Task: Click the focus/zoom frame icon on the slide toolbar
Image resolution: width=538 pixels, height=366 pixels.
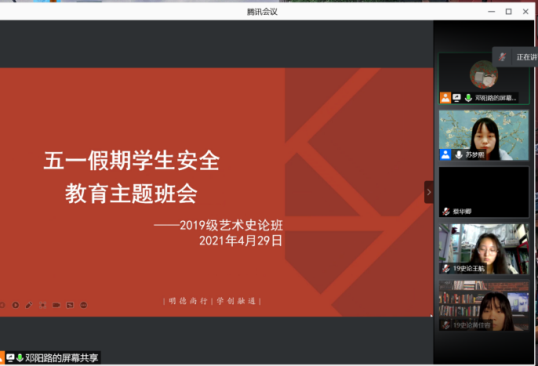Action: coord(43,305)
